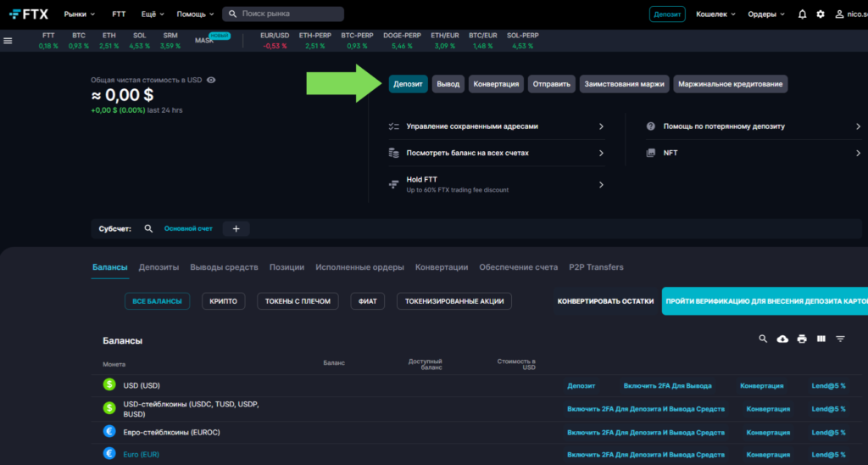This screenshot has height=465, width=868.
Task: Click the notifications bell icon
Action: click(x=802, y=14)
